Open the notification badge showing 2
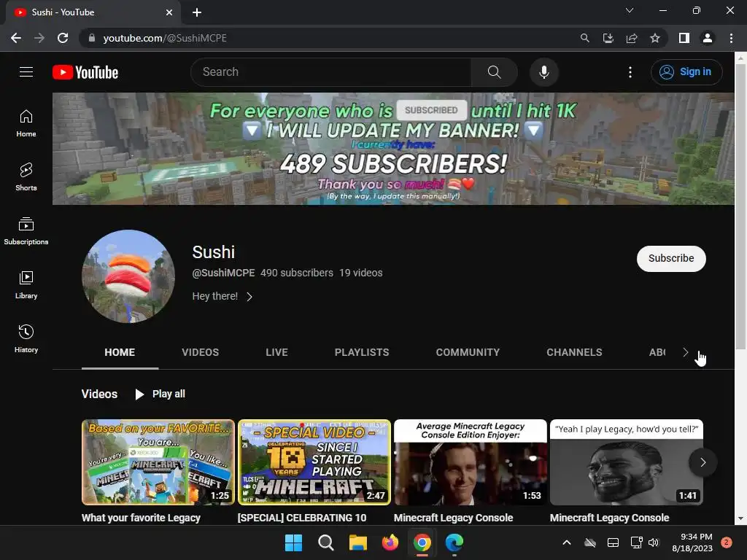Screen dimensions: 747x560 tap(727, 542)
